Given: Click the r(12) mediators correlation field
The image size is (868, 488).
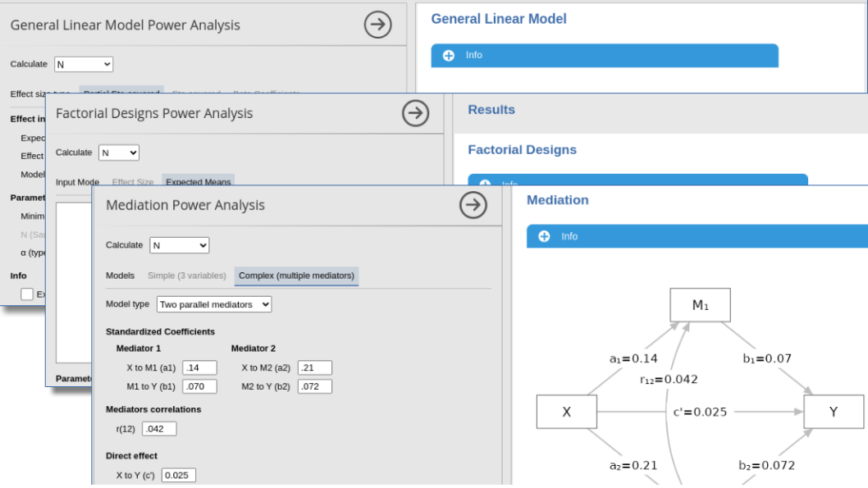Looking at the screenshot, I should click(x=159, y=428).
